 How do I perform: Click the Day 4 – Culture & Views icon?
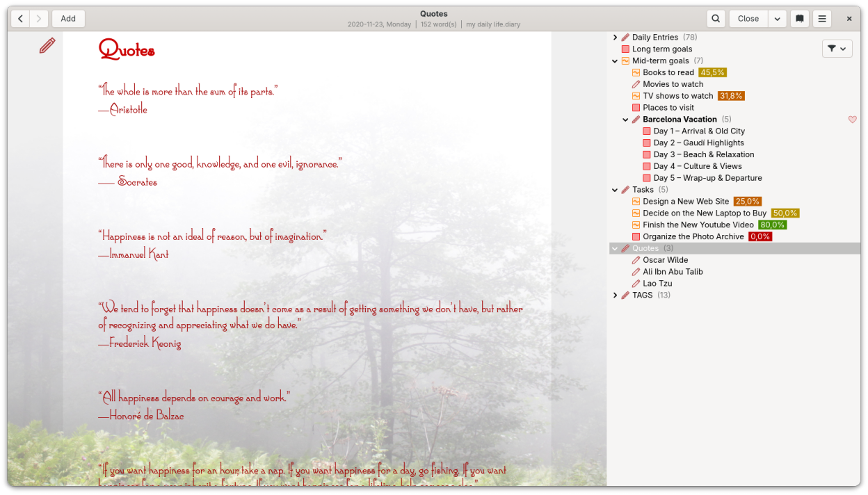click(647, 166)
